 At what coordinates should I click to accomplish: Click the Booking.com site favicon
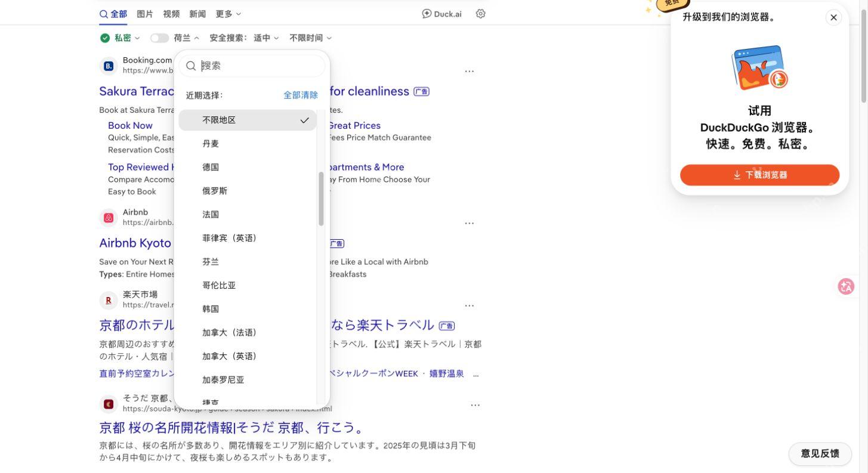coord(109,66)
